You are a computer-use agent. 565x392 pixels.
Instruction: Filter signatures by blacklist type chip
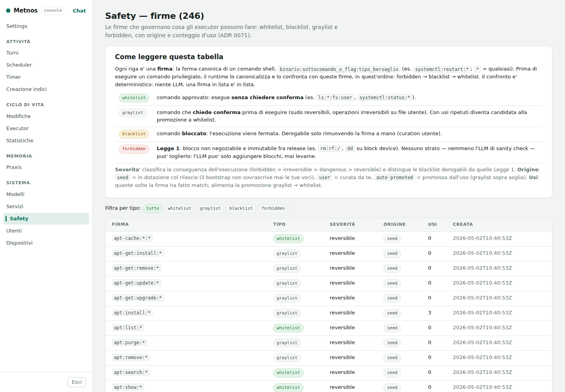coord(241,209)
